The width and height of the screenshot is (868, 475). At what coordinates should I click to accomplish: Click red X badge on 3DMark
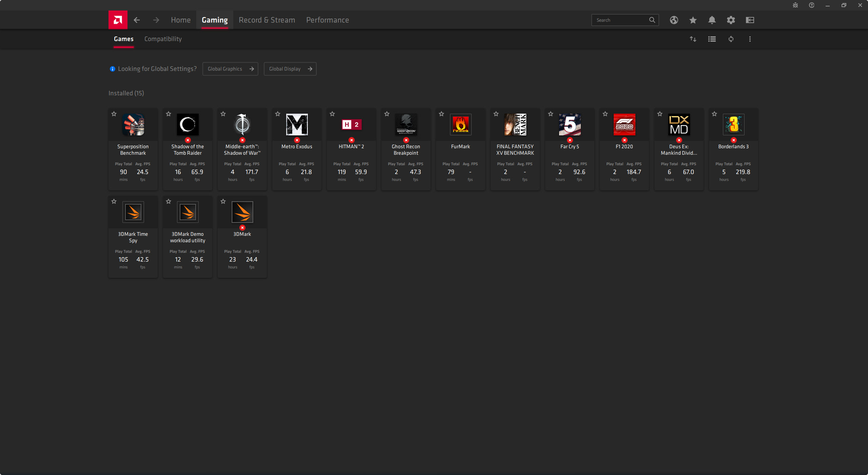pyautogui.click(x=242, y=228)
